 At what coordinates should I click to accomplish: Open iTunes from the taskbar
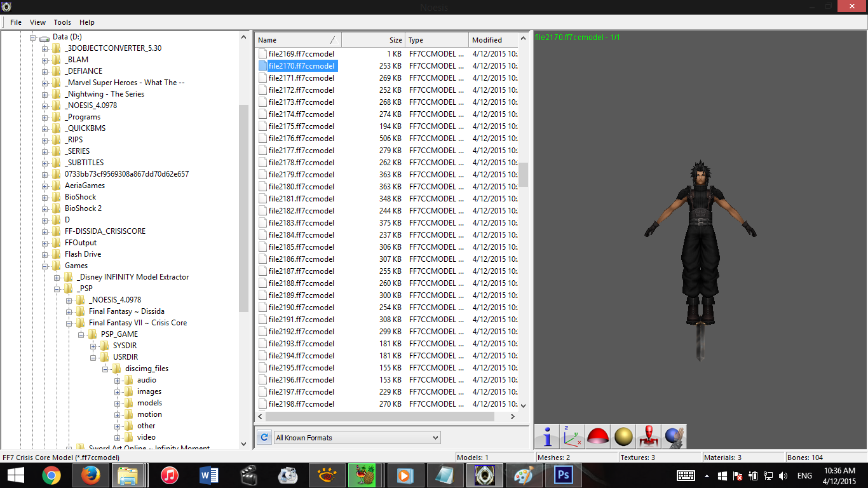pyautogui.click(x=170, y=475)
